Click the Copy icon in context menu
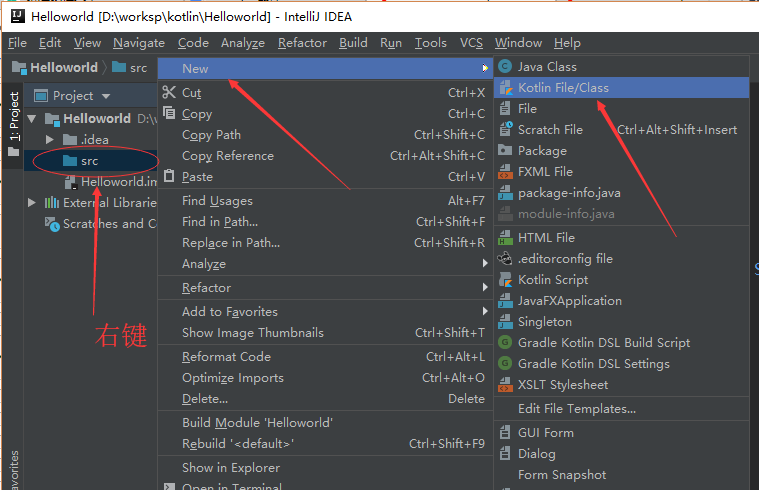 [169, 113]
